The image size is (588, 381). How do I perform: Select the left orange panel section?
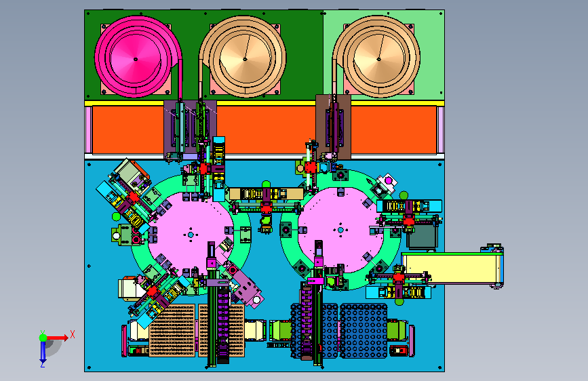[128, 129]
